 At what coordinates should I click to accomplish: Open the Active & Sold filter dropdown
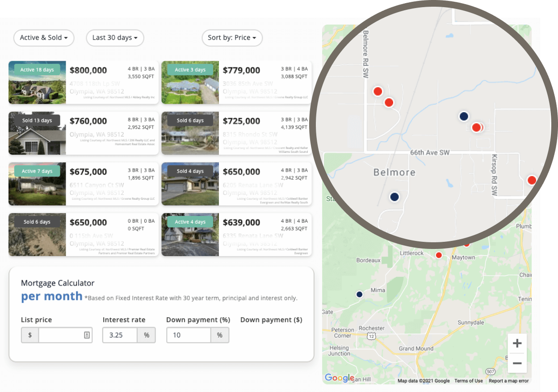(44, 38)
